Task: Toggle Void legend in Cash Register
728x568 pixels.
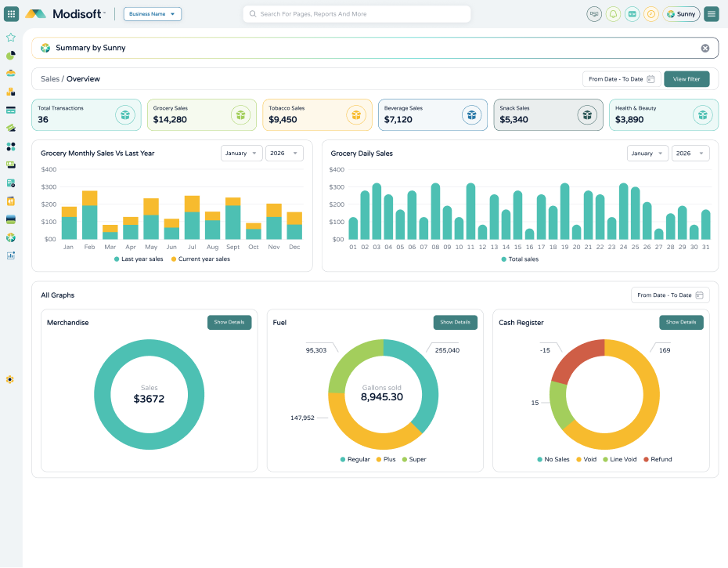Action: point(586,460)
